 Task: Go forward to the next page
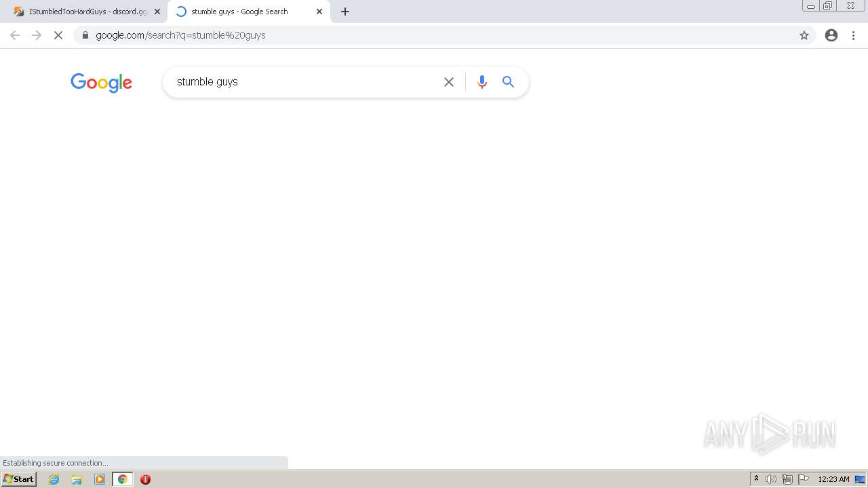tap(37, 35)
